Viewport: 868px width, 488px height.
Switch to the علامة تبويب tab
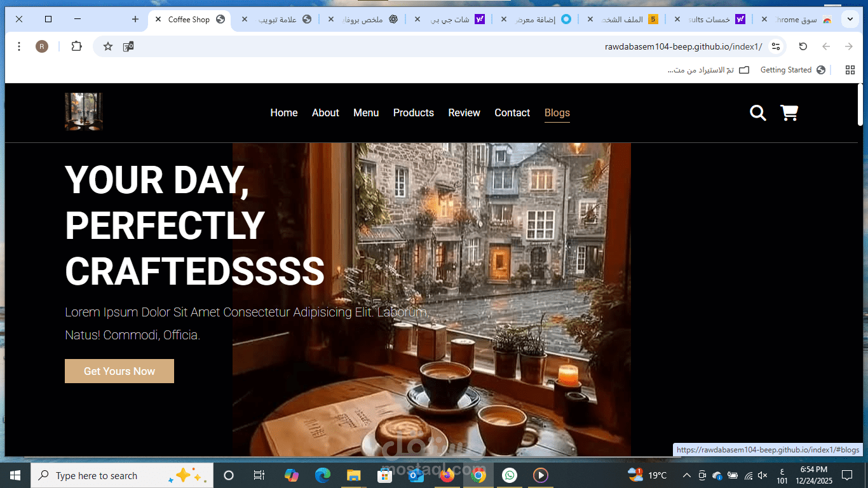pyautogui.click(x=278, y=20)
